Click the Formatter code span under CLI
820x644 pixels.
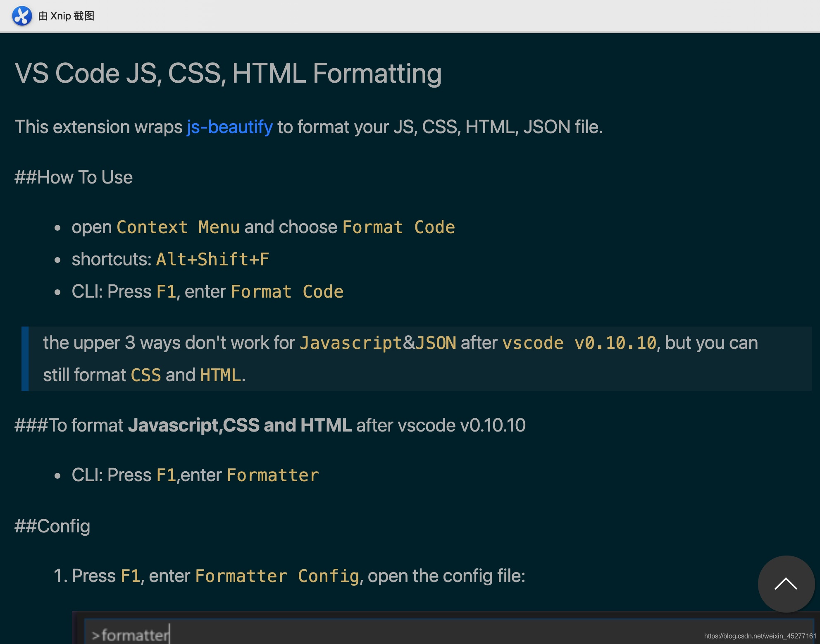[x=272, y=475]
